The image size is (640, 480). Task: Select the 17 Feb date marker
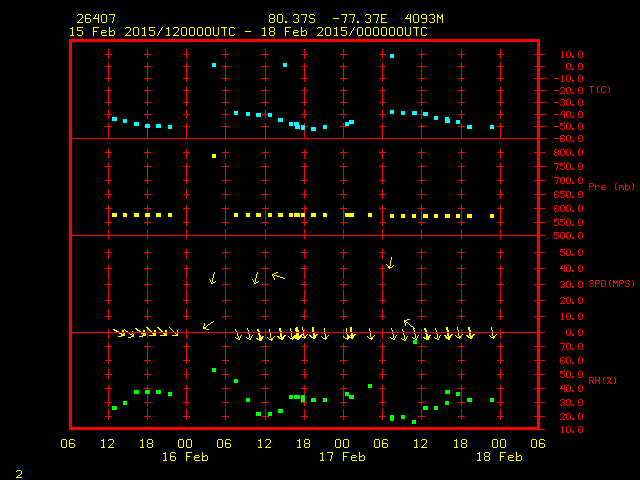click(x=342, y=457)
